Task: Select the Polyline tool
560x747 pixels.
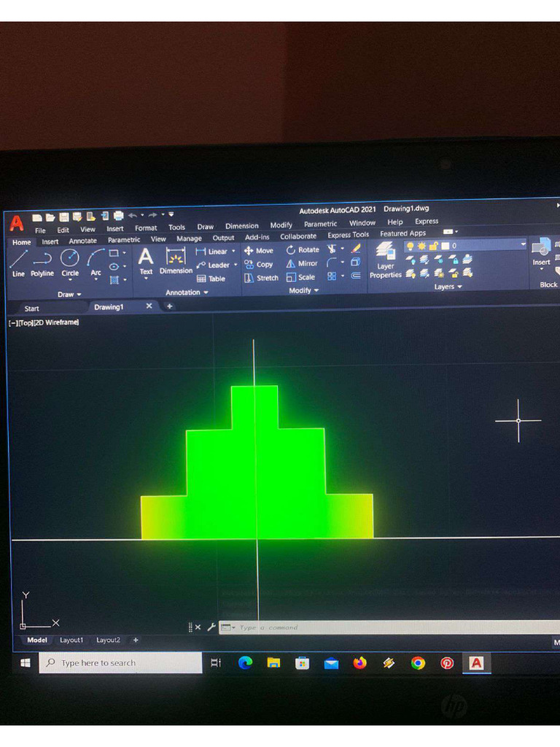Action: [42, 263]
